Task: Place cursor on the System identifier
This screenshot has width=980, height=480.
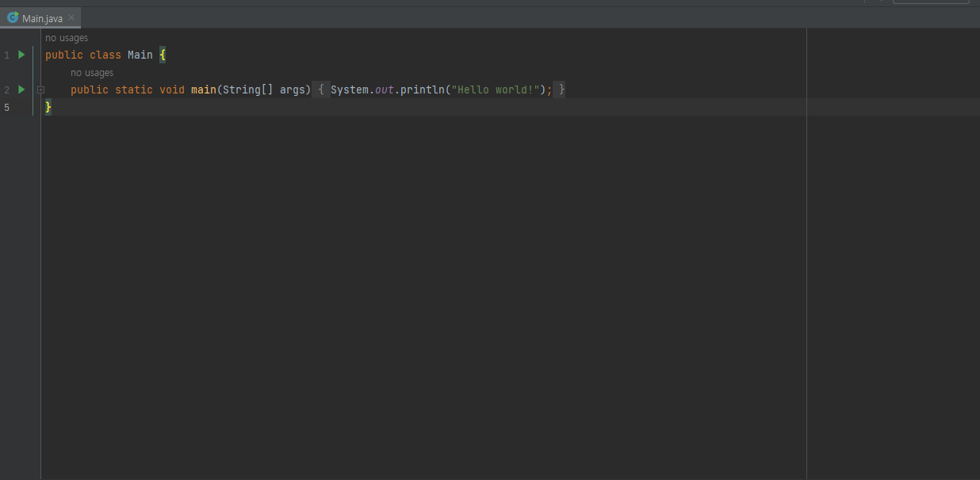Action: 349,90
